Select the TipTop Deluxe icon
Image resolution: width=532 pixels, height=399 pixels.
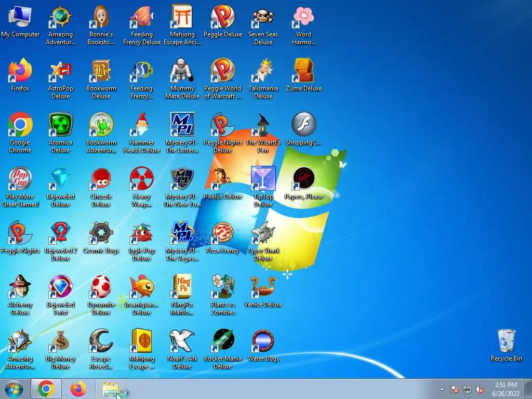pyautogui.click(x=263, y=187)
